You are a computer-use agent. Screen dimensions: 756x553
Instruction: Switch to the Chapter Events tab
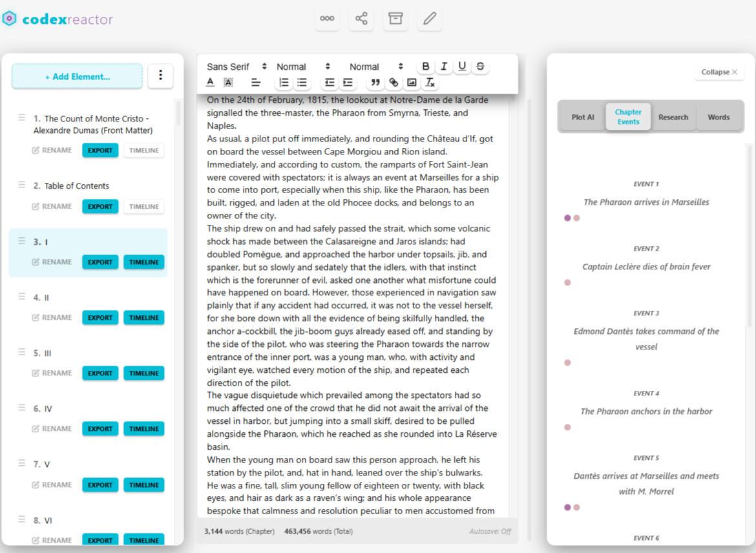pos(628,117)
